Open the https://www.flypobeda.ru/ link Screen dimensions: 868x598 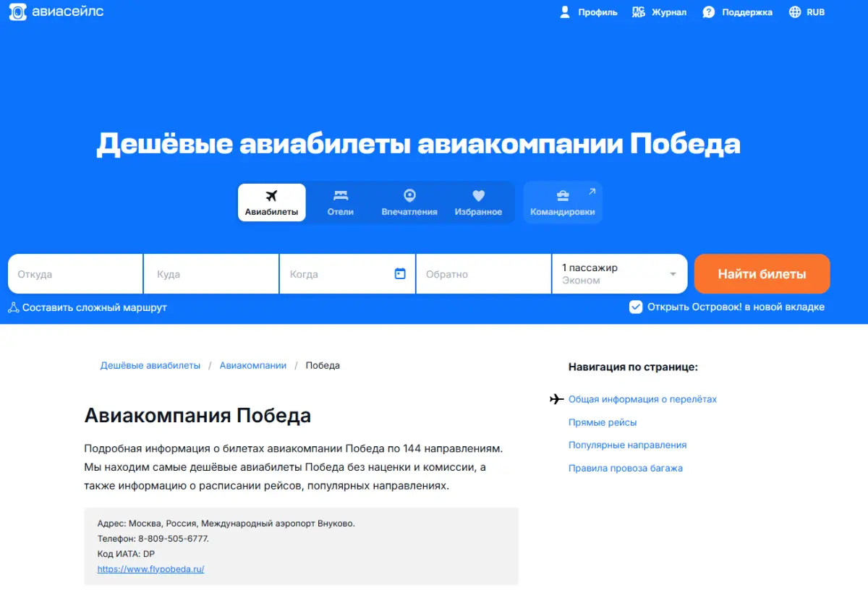151,569
